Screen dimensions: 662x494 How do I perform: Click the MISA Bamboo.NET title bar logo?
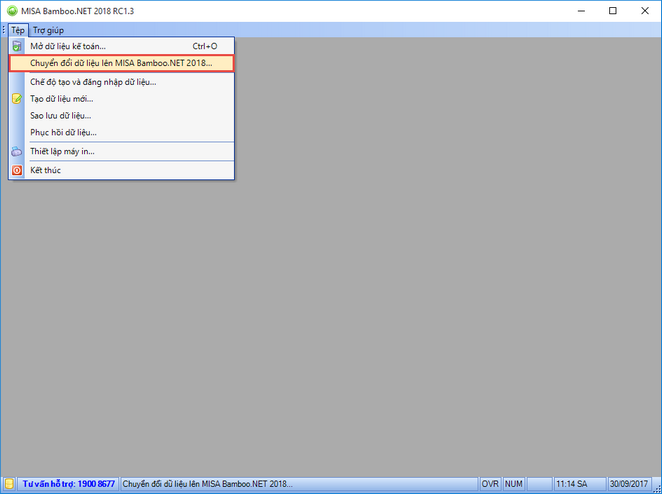tap(12, 11)
